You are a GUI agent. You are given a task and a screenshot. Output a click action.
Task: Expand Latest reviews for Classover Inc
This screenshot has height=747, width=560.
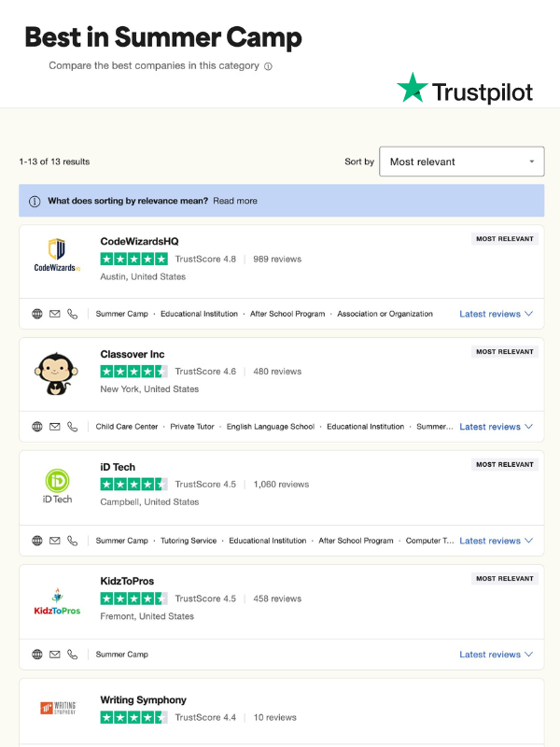pos(496,427)
